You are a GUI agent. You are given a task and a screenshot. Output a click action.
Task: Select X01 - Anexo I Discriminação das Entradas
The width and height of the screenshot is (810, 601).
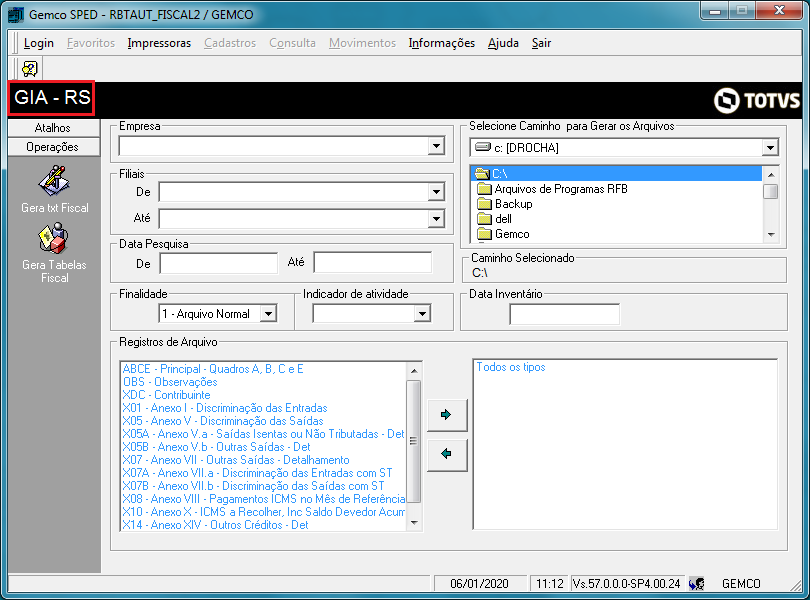(x=225, y=408)
